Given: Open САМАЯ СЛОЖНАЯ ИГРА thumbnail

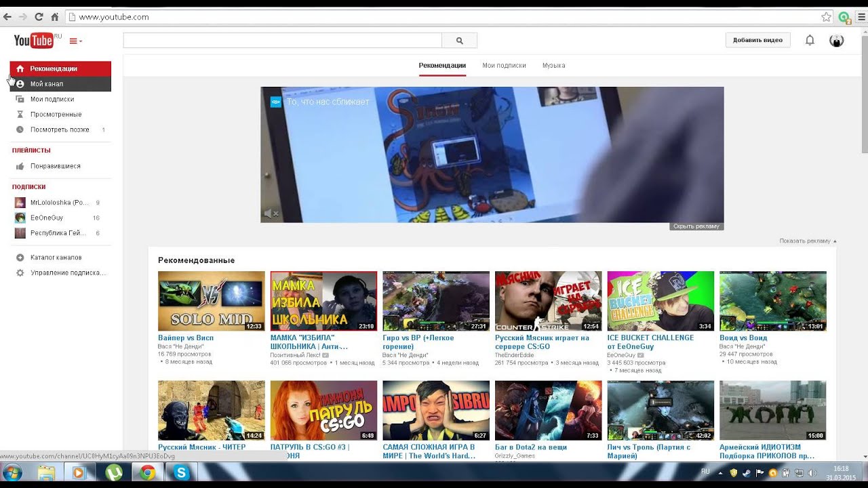Looking at the screenshot, I should point(436,411).
